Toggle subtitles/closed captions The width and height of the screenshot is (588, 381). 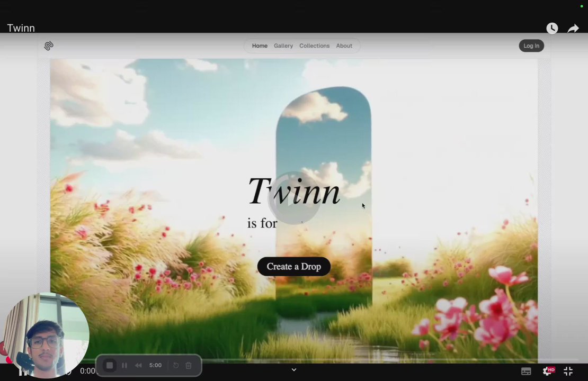click(526, 371)
